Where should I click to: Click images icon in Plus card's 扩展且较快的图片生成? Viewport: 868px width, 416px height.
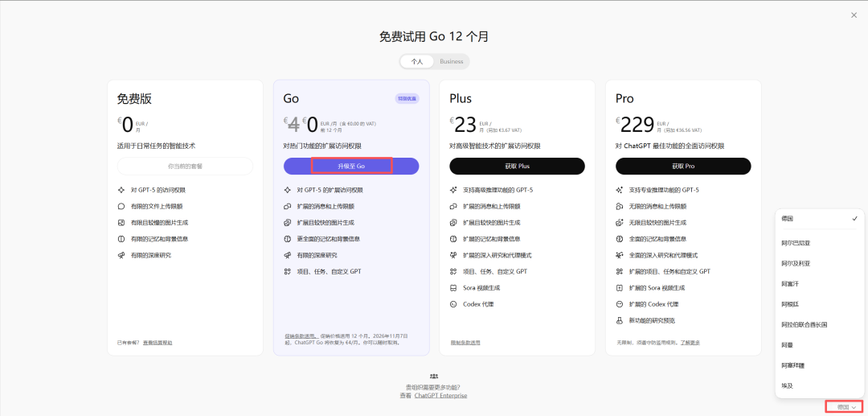(x=453, y=223)
